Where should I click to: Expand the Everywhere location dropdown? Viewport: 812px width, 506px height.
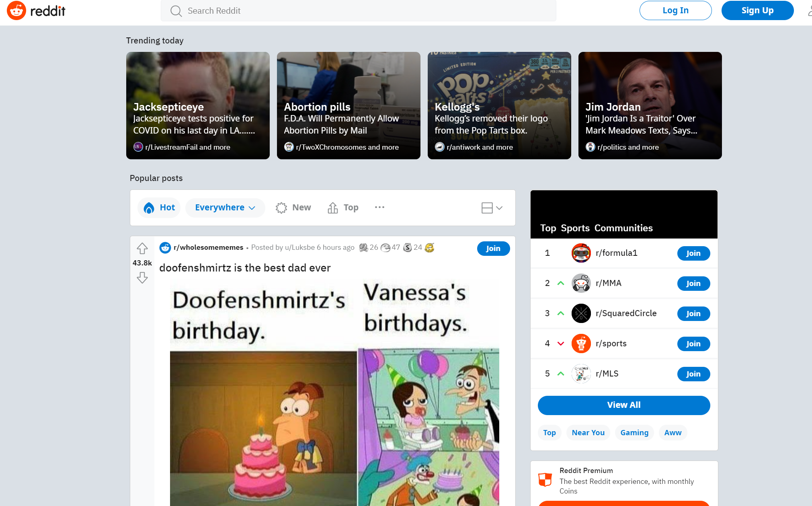point(225,207)
